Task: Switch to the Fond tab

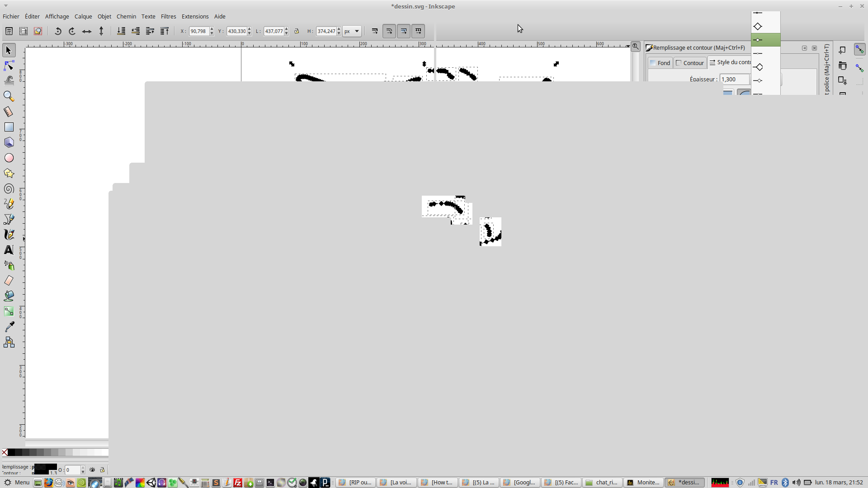Action: pyautogui.click(x=660, y=63)
